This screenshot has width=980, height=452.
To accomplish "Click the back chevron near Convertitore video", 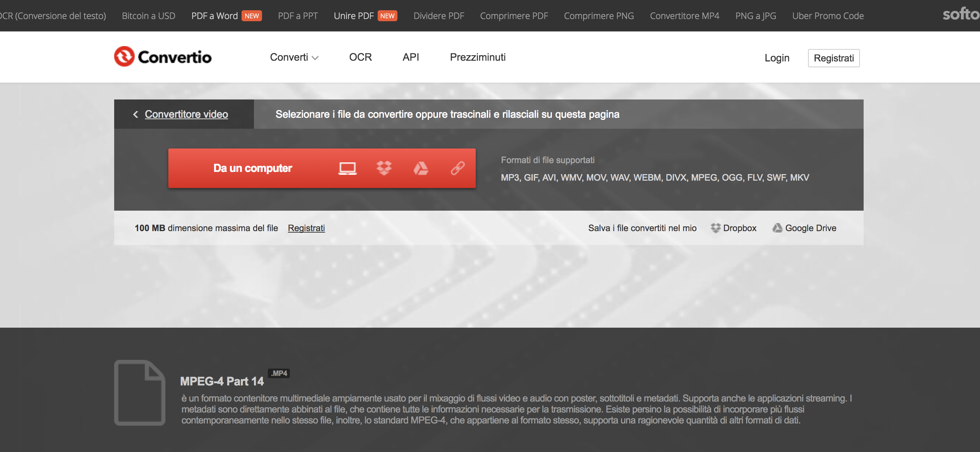I will pyautogui.click(x=135, y=114).
